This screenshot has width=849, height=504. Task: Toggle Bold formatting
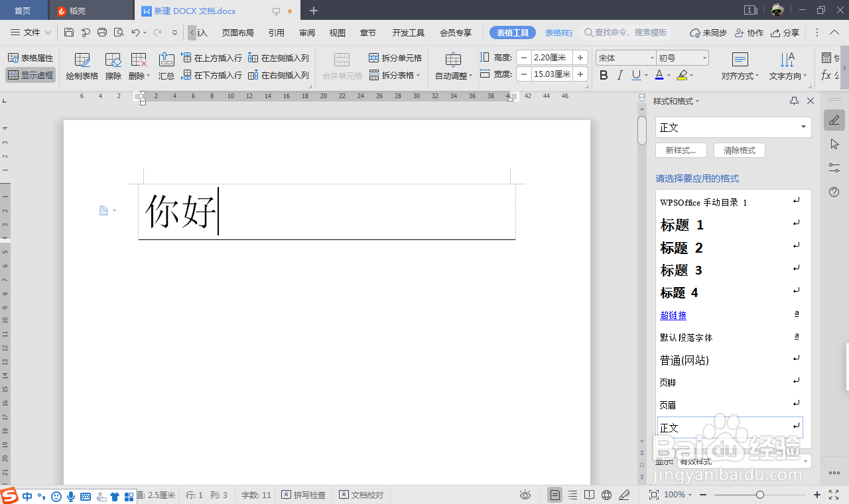tap(604, 76)
